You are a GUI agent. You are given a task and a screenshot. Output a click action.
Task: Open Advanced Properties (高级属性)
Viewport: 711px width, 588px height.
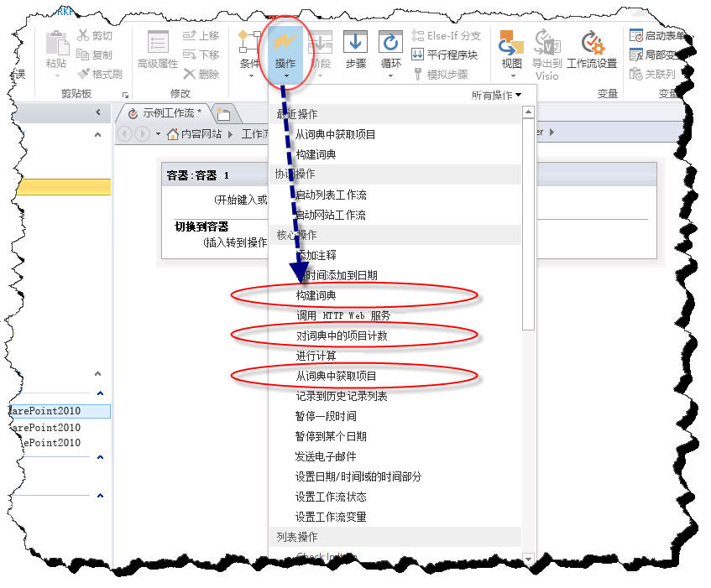[158, 49]
